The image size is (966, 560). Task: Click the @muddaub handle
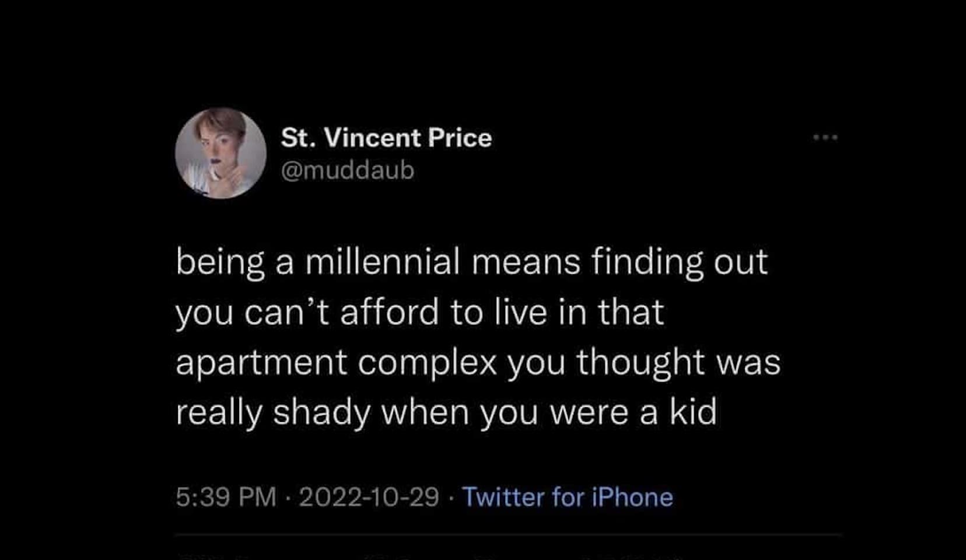[348, 170]
